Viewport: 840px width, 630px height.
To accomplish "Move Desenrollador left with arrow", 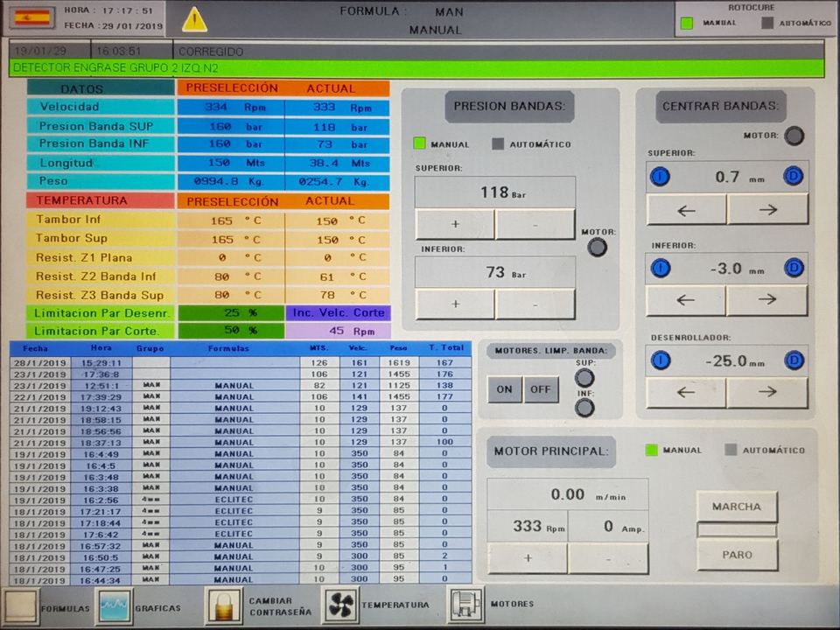I will click(x=686, y=393).
